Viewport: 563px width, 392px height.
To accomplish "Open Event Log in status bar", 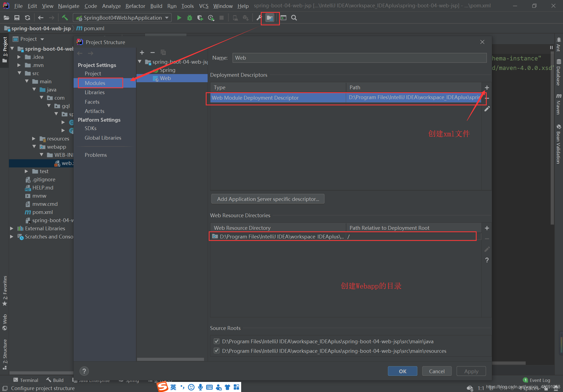I will click(536, 380).
